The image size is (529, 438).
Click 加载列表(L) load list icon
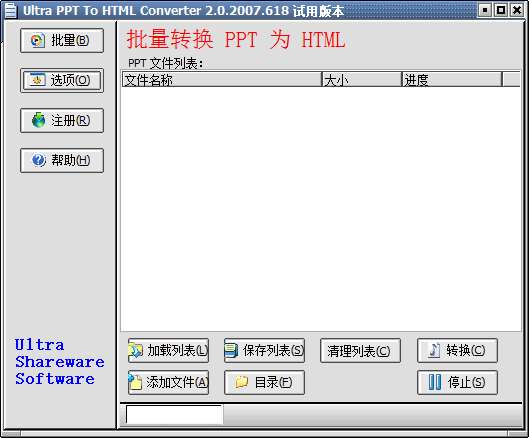(136, 351)
